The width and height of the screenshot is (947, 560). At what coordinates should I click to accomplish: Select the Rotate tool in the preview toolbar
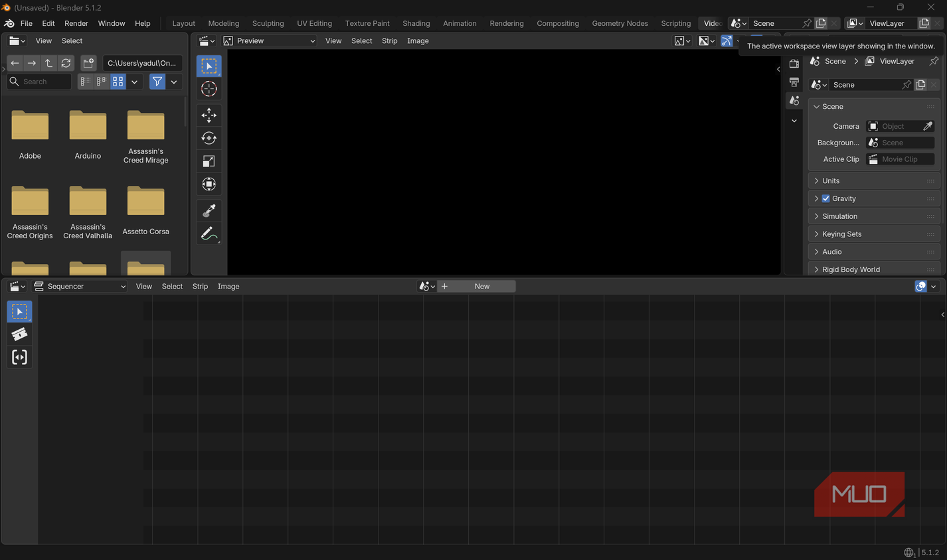click(x=209, y=138)
